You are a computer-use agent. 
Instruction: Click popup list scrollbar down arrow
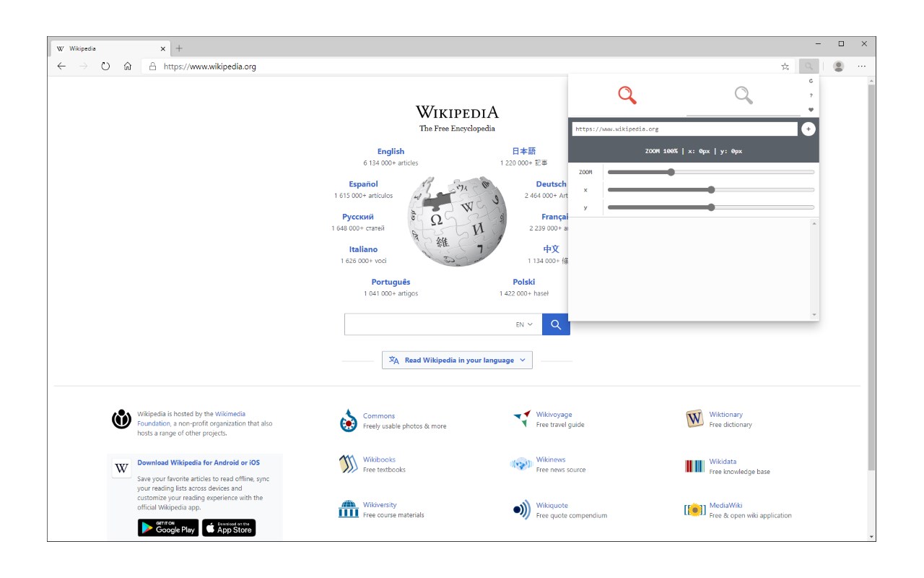(x=814, y=315)
